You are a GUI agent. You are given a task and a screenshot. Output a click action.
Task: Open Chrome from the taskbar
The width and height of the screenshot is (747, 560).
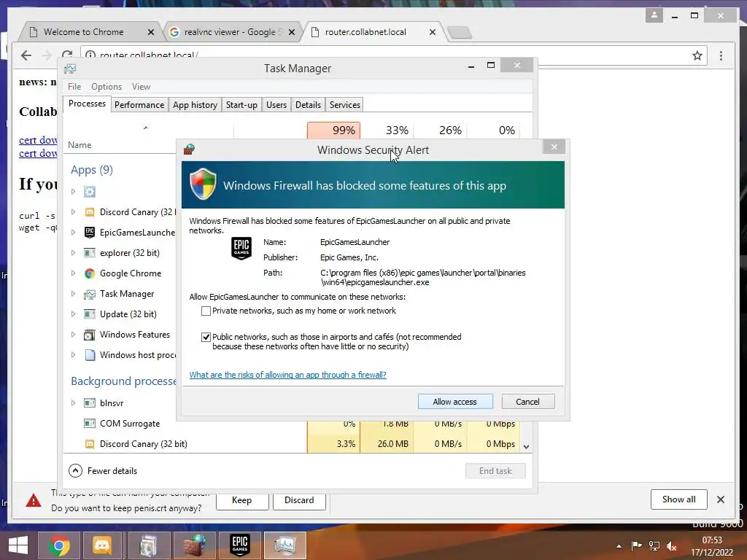pyautogui.click(x=59, y=545)
